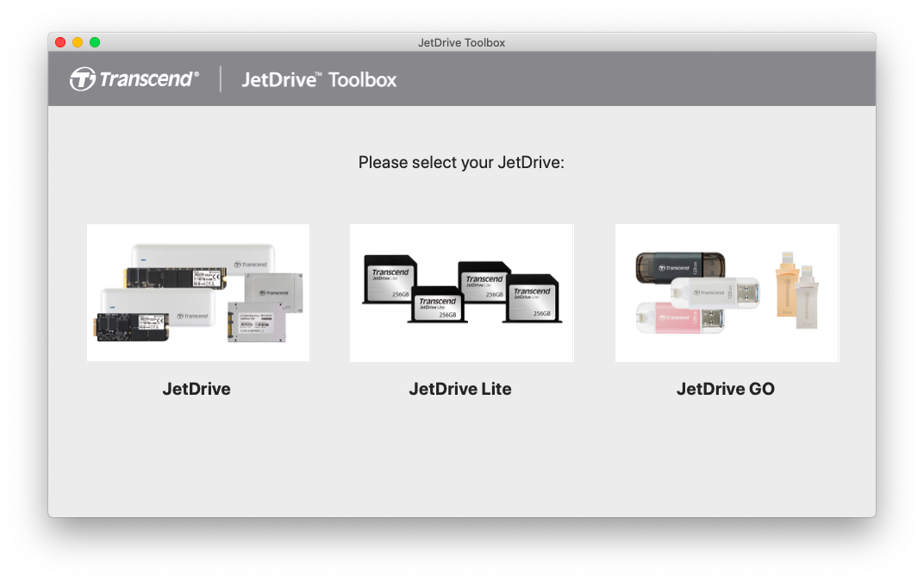This screenshot has width=924, height=581.
Task: Click the 'Please select your JetDrive:' prompt
Action: point(461,163)
